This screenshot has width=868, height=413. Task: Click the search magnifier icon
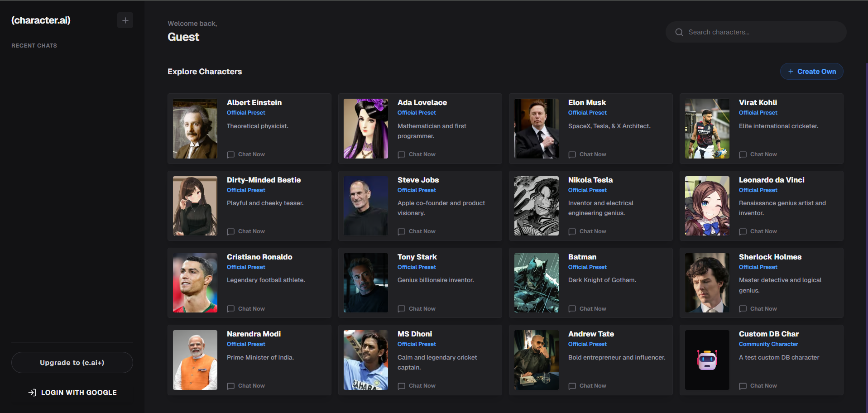[x=679, y=32]
